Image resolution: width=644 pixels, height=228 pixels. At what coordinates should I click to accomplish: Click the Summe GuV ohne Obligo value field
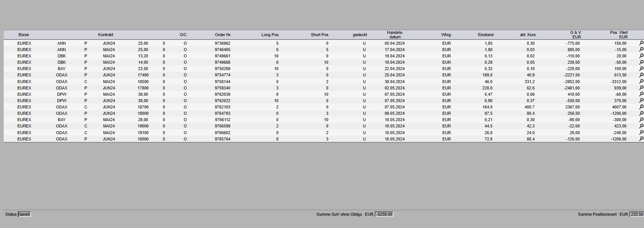[x=384, y=214]
